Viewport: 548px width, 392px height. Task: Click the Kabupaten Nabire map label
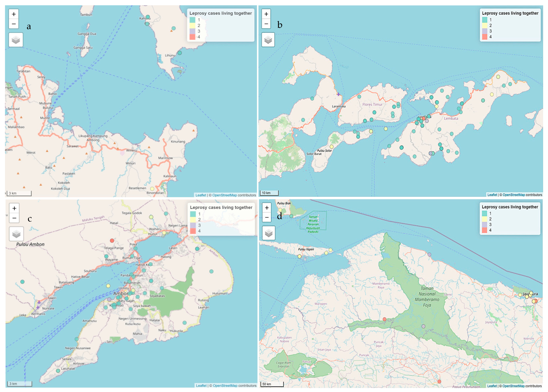click(x=284, y=339)
